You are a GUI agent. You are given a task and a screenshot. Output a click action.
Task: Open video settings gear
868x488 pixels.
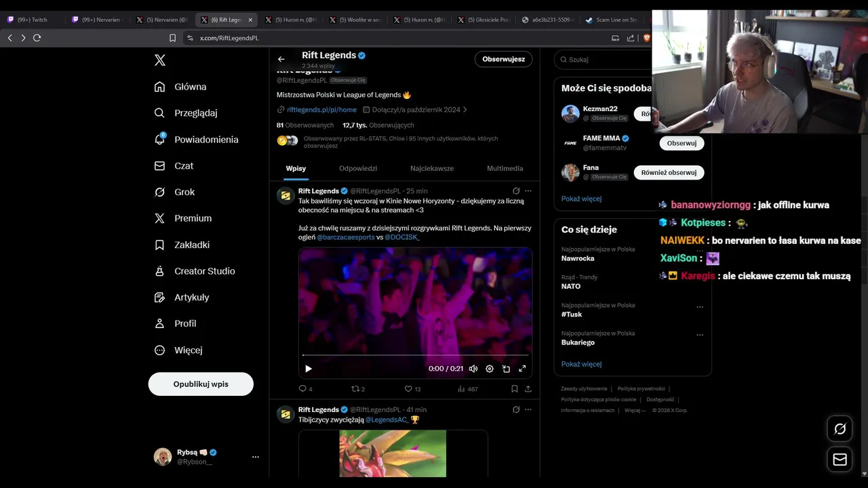point(490,369)
